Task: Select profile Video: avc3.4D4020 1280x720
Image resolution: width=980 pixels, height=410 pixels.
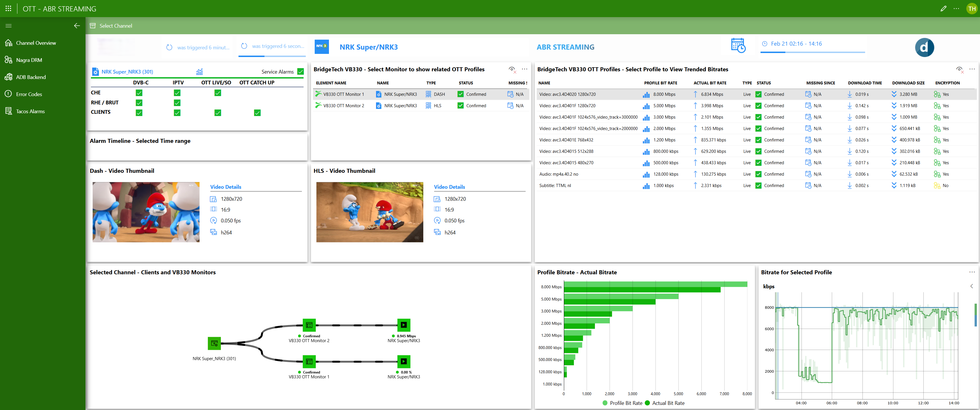Action: [756, 94]
